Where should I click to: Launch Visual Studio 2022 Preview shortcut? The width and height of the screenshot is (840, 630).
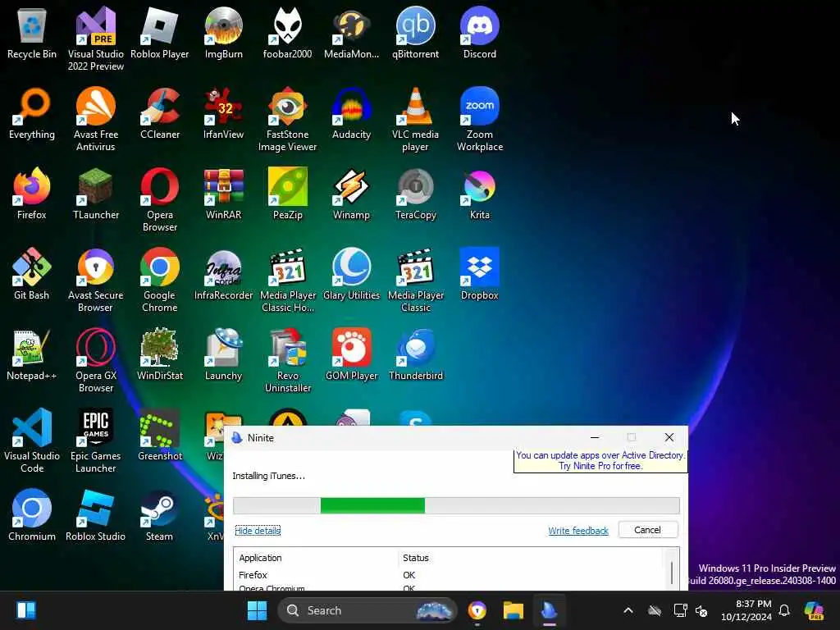pyautogui.click(x=95, y=39)
